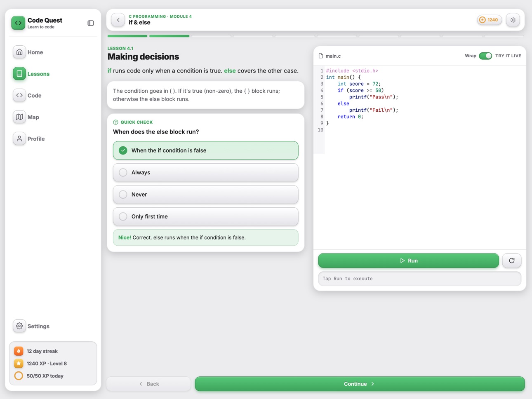The width and height of the screenshot is (532, 399).
Task: Select the 'Never' answer option
Action: [206, 195]
